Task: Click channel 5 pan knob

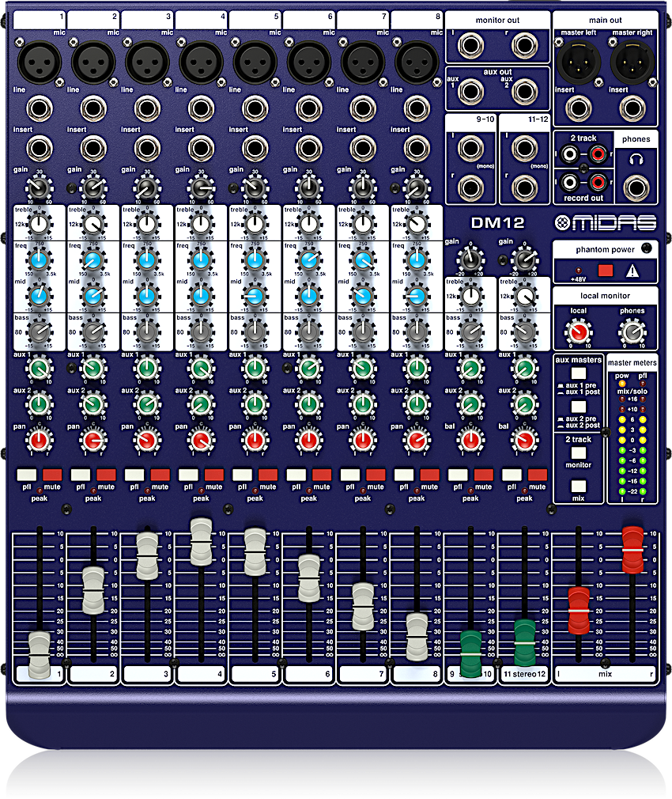Action: pos(255,439)
